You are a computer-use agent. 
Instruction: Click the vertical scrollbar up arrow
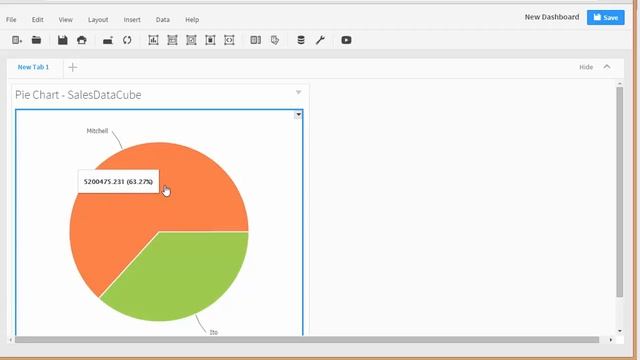coord(620,84)
